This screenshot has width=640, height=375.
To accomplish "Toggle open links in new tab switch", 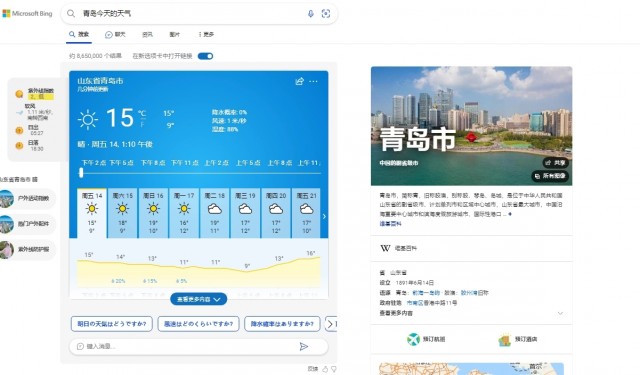I will (x=205, y=56).
